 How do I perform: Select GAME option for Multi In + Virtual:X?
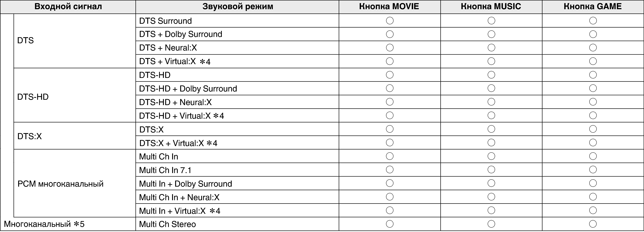[x=593, y=210]
